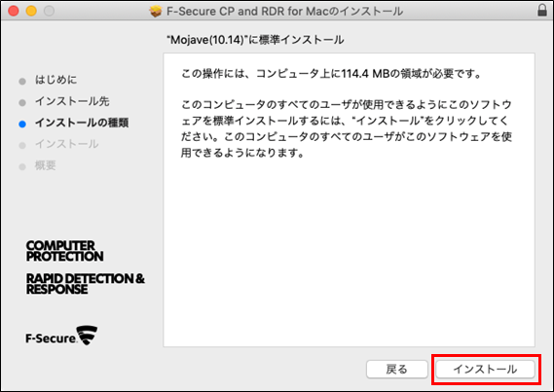Click the RAPID DETECTION & RESPONSE logo text

[85, 284]
